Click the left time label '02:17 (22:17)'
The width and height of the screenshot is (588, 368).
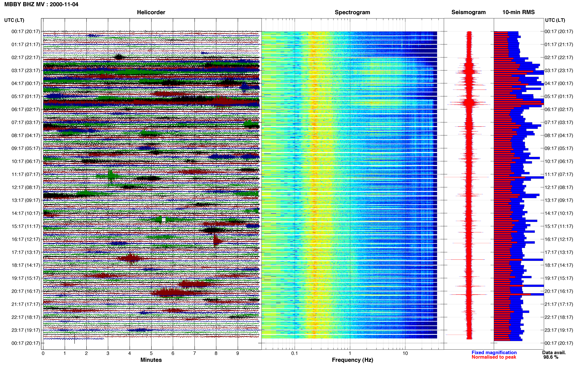[x=26, y=57]
